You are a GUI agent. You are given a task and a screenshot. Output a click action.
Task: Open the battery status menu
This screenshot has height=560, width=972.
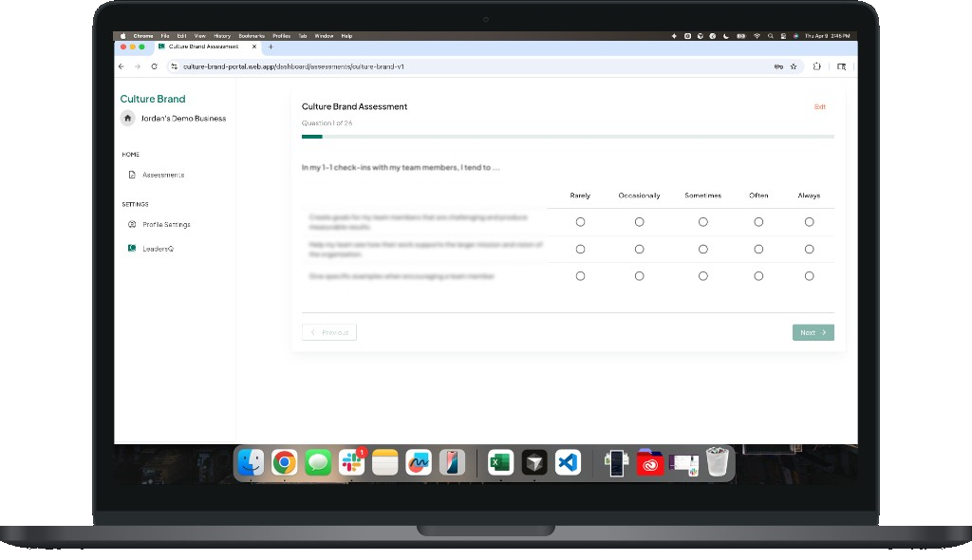739,35
